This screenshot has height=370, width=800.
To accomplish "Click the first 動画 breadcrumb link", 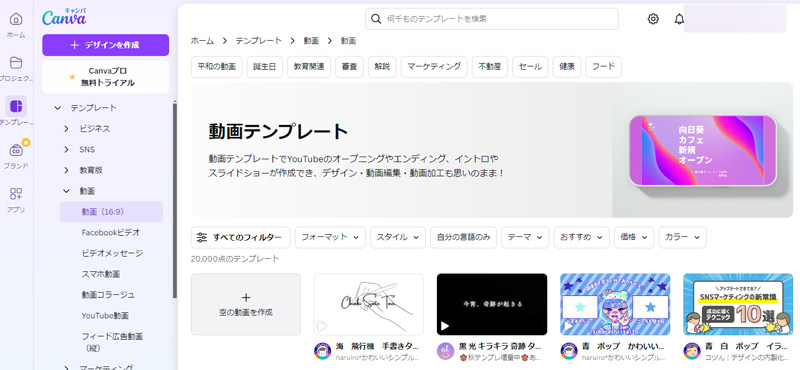I will 311,40.
